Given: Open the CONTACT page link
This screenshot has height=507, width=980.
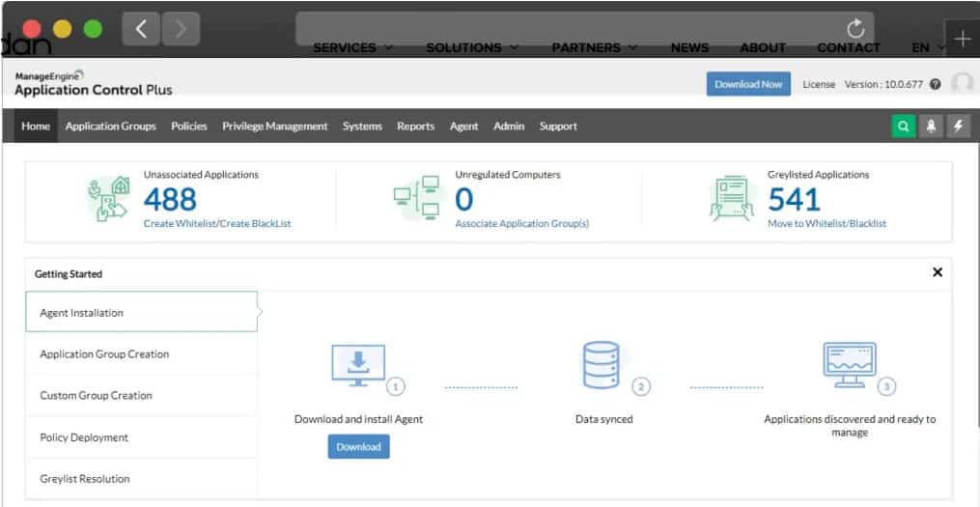Looking at the screenshot, I should [x=848, y=47].
